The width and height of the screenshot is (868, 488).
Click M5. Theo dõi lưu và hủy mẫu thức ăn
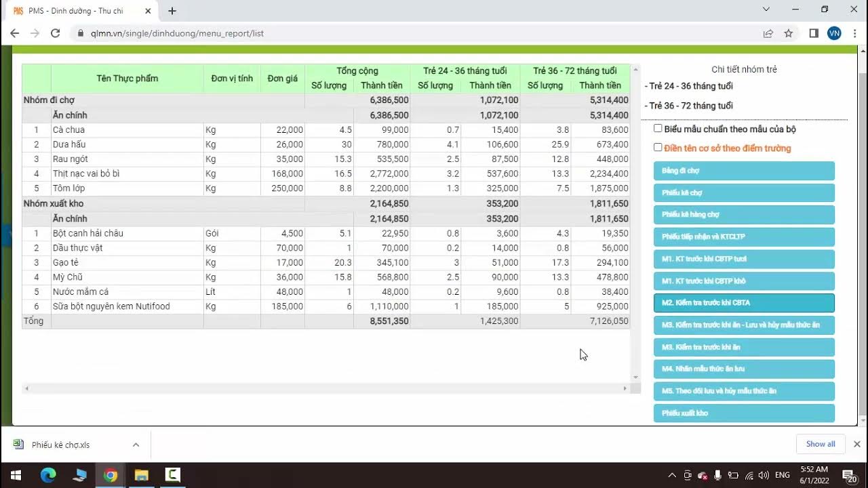click(744, 391)
